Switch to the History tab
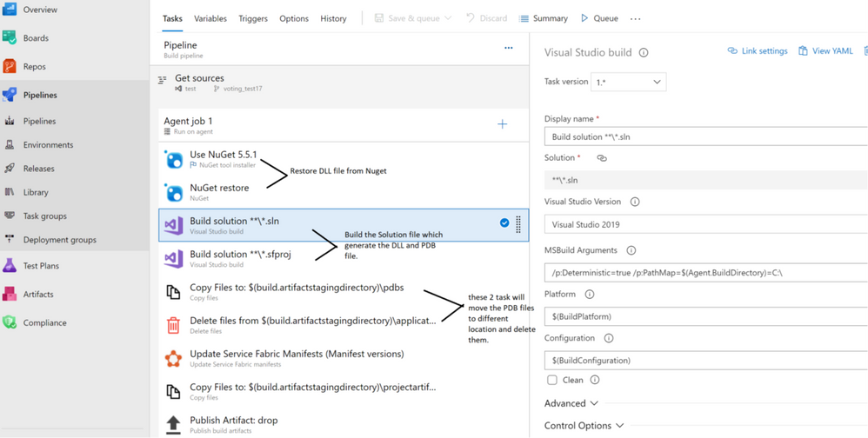This screenshot has height=438, width=868. tap(333, 18)
